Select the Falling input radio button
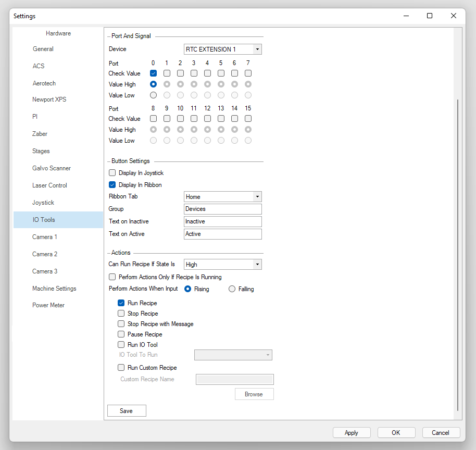The height and width of the screenshot is (450, 476). click(232, 289)
